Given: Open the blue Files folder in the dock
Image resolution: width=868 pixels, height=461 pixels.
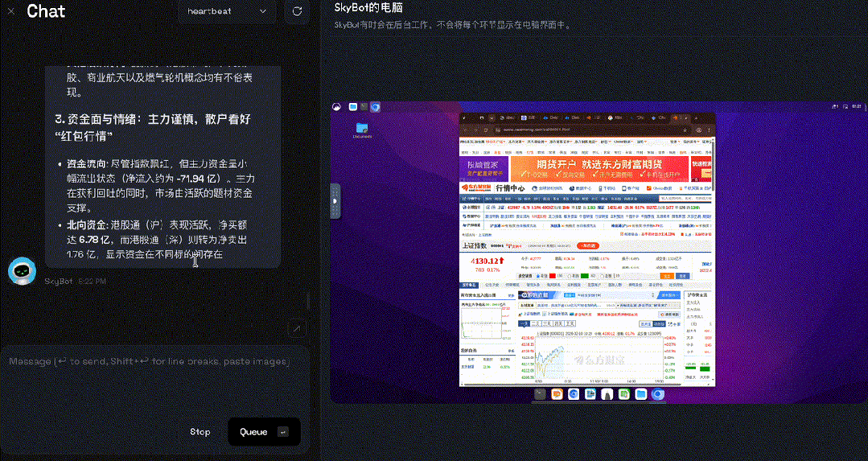Looking at the screenshot, I should (641, 394).
